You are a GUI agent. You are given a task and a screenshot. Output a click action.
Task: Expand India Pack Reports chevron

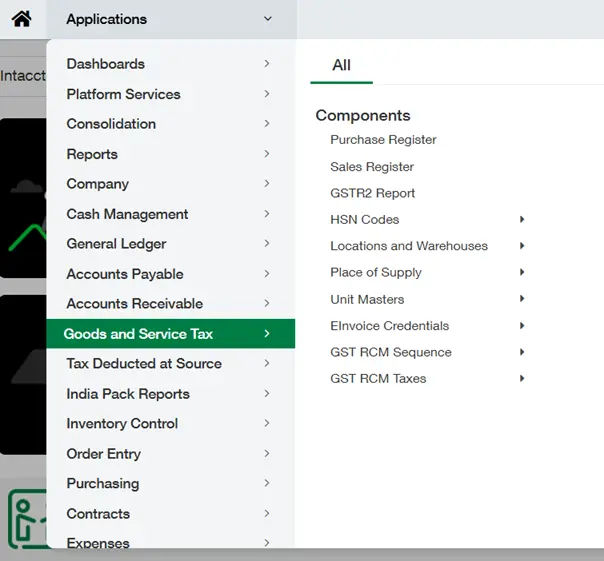267,393
